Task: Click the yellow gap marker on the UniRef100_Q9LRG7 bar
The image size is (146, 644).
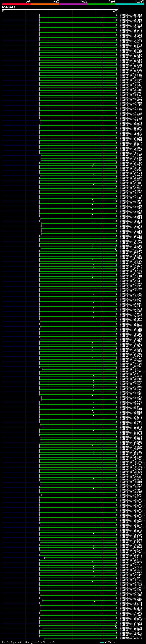Action: pyautogui.click(x=94, y=164)
